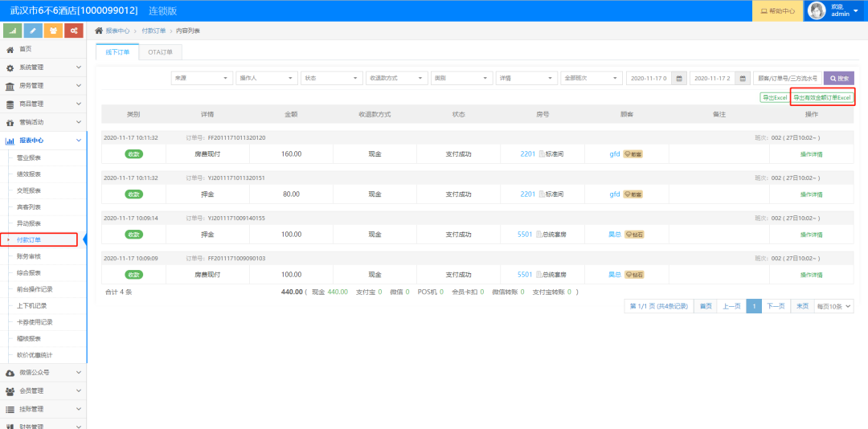The image size is (868, 429).
Task: Click the 报表中心 breadcrumb link
Action: coord(117,31)
